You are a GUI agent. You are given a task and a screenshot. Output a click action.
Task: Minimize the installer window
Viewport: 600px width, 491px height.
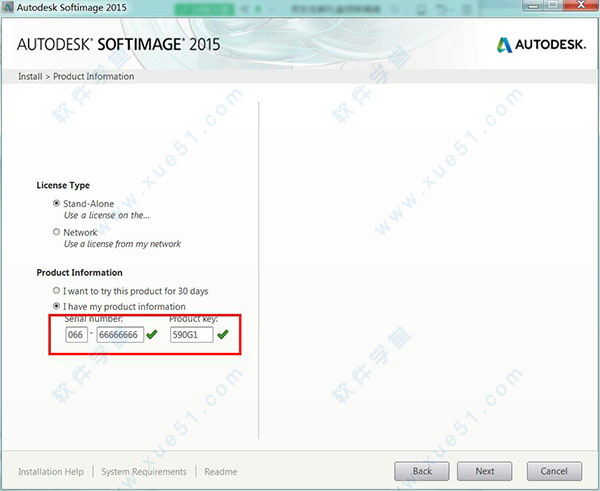tap(533, 5)
